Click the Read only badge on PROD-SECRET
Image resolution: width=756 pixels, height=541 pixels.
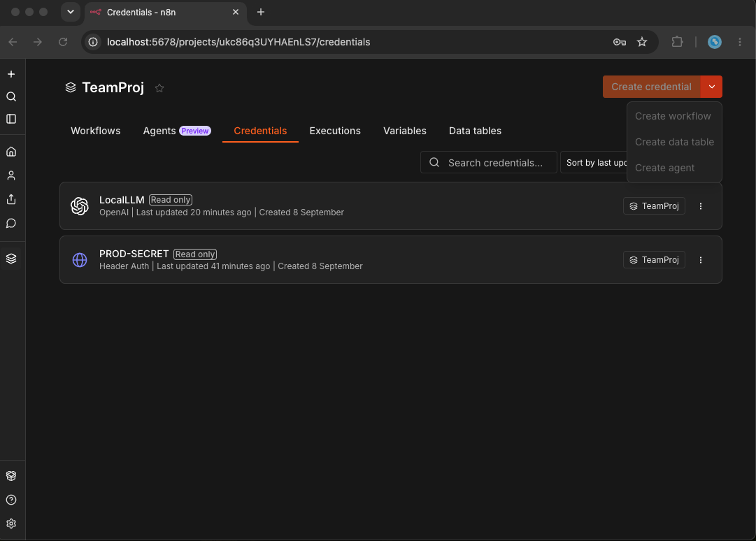click(195, 254)
